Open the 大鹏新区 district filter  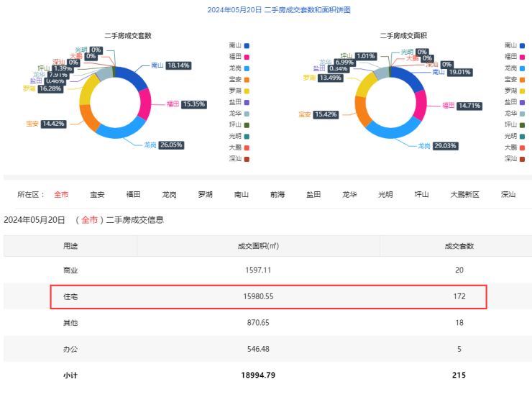click(x=464, y=194)
